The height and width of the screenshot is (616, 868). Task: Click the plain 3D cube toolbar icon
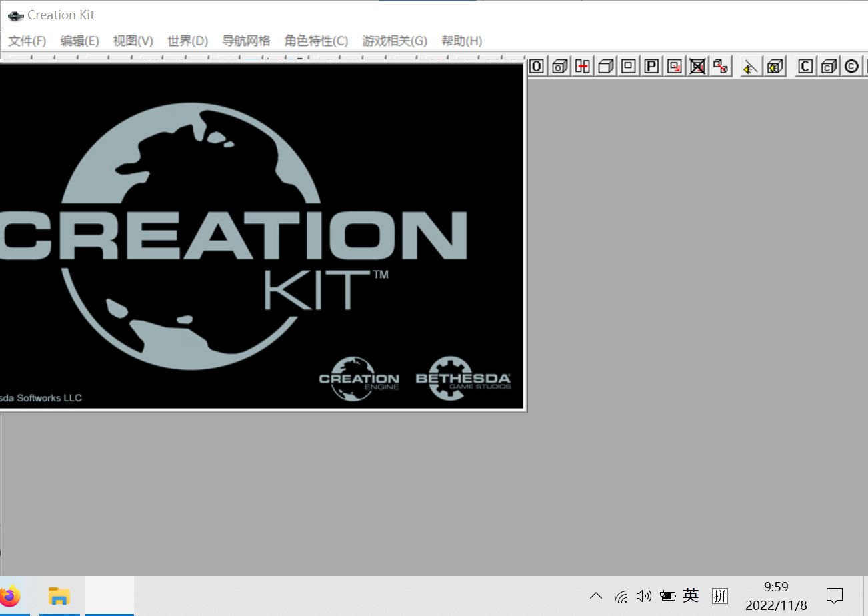pos(605,67)
